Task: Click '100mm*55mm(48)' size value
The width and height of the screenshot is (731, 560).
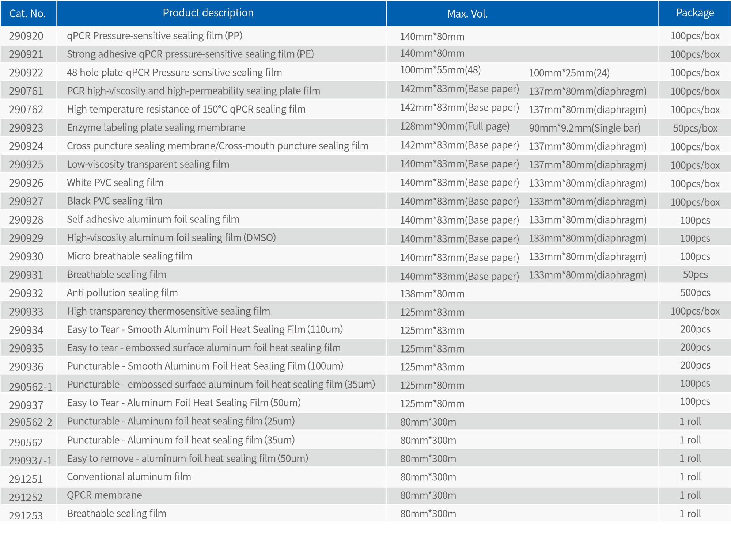Action: pyautogui.click(x=440, y=70)
